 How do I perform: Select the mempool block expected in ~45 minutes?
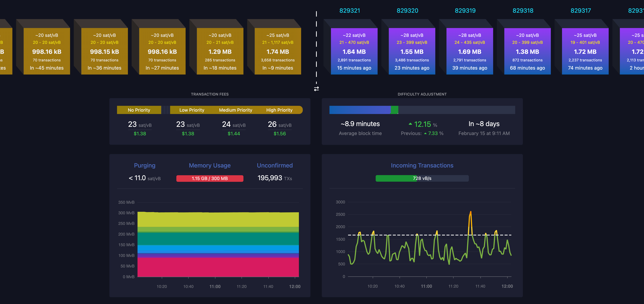tap(47, 51)
